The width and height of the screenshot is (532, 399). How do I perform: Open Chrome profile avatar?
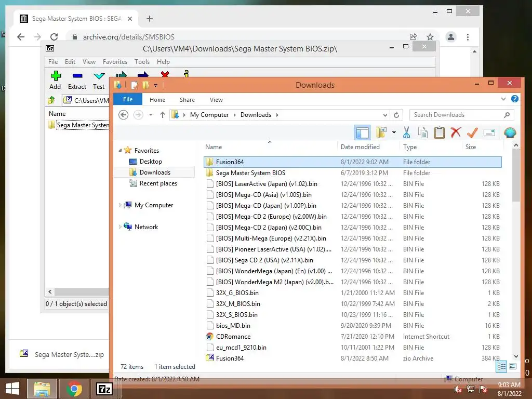pyautogui.click(x=450, y=37)
